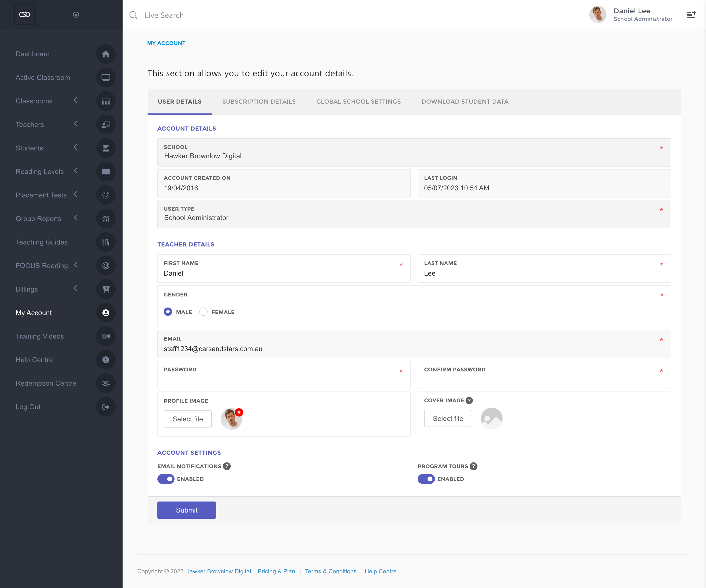Click the Log Out arrow icon
This screenshot has width=706, height=588.
[x=106, y=407]
